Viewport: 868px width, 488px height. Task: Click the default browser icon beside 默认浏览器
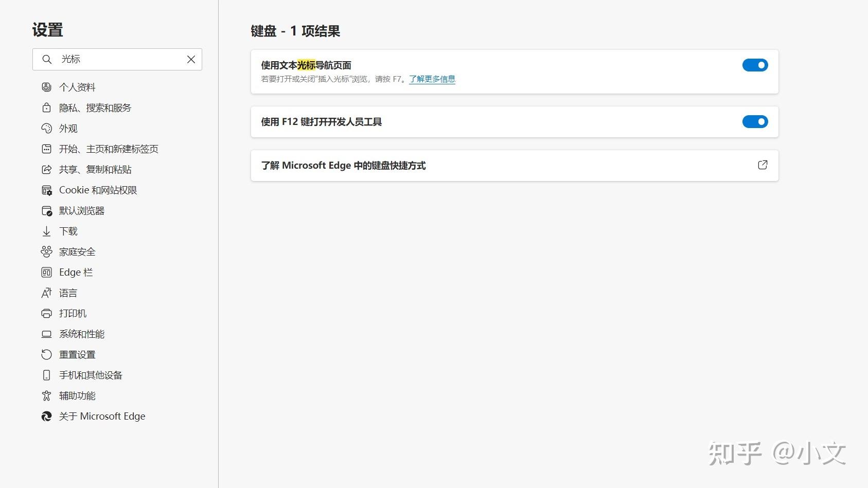tap(46, 211)
